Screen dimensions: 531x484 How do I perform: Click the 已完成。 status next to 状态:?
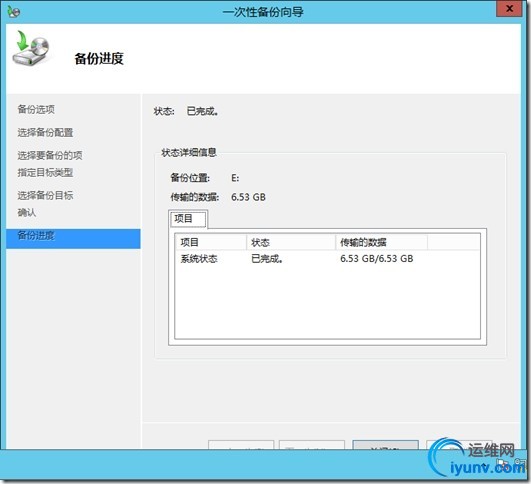click(x=203, y=111)
